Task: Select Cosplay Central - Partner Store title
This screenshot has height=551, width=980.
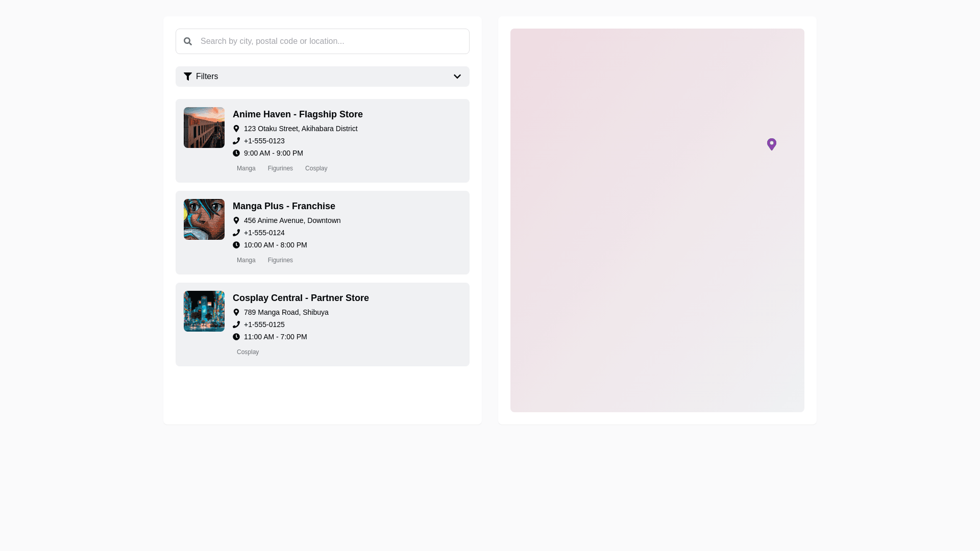Action: coord(301,298)
